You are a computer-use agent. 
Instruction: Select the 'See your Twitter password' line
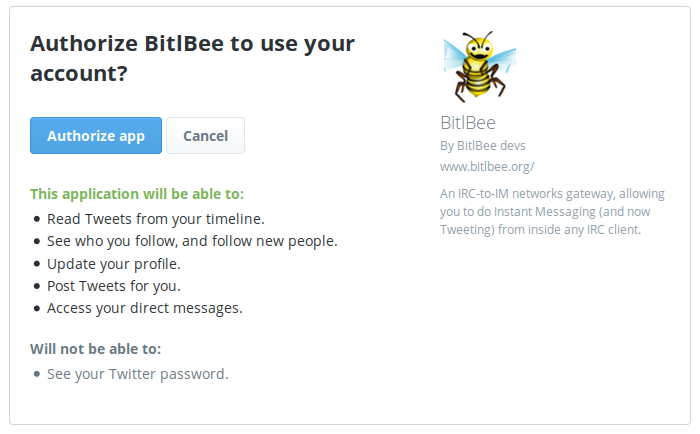click(x=138, y=374)
